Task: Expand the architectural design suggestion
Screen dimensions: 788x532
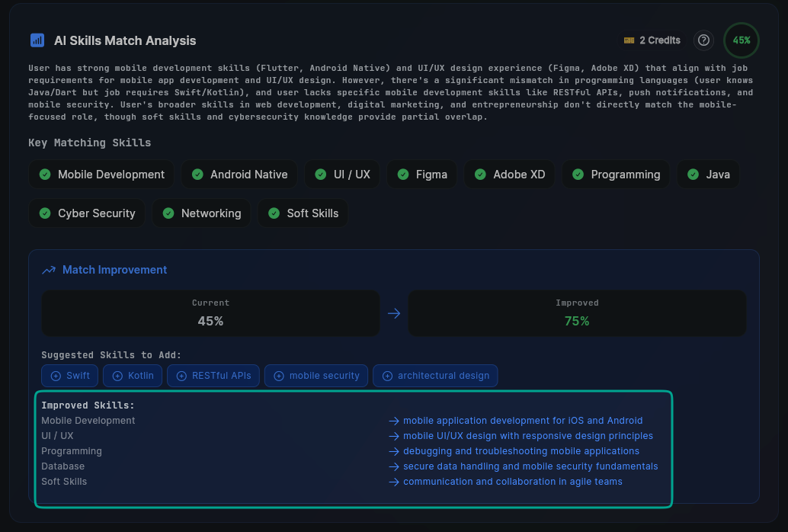Action: click(x=435, y=375)
